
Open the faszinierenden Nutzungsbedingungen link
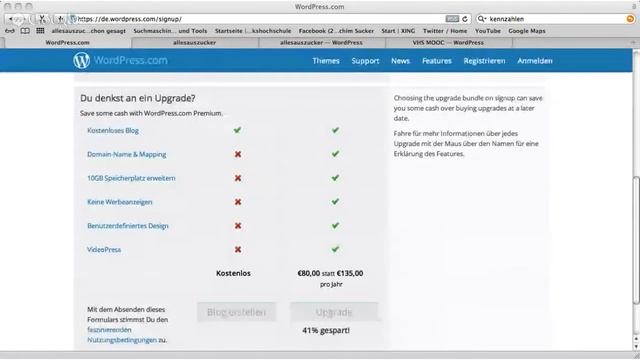click(122, 335)
